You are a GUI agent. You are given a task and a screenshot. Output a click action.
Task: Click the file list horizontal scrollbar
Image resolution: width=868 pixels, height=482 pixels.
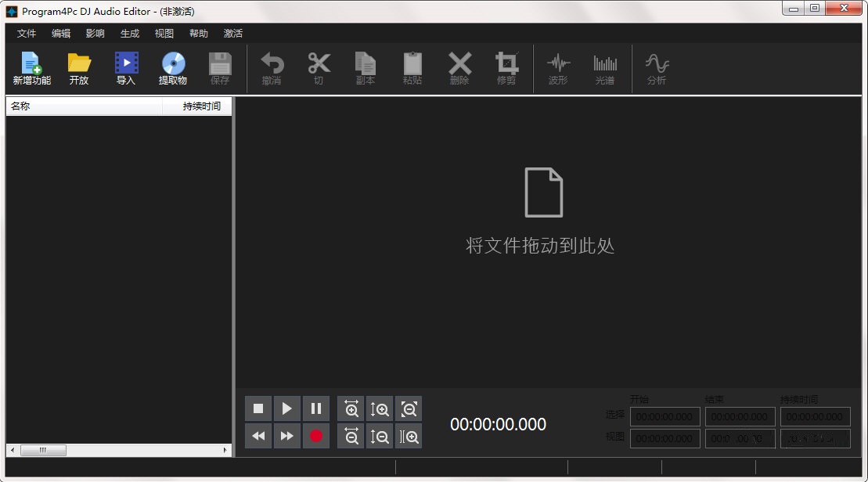[x=43, y=450]
